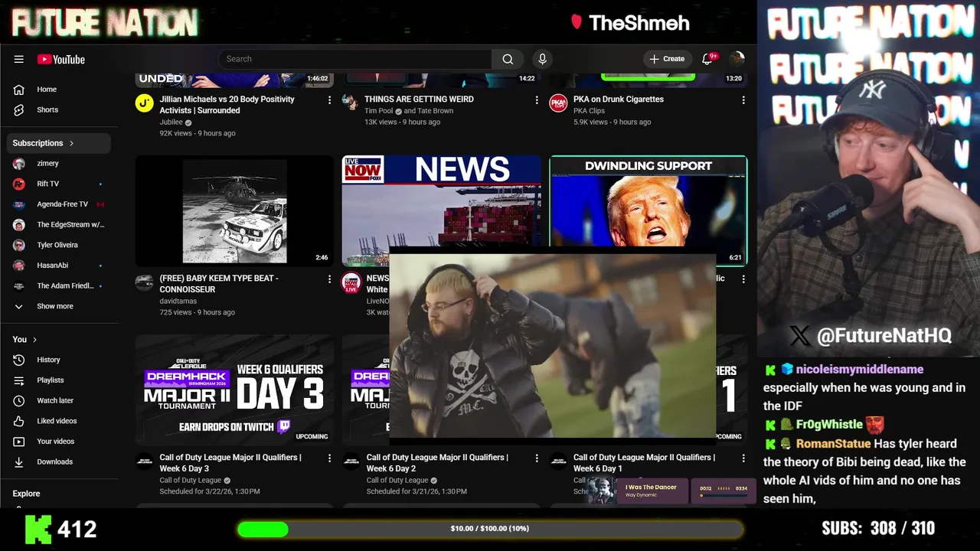Open options for PKA on Drunk Cigarettes
The image size is (980, 551).
coord(743,100)
